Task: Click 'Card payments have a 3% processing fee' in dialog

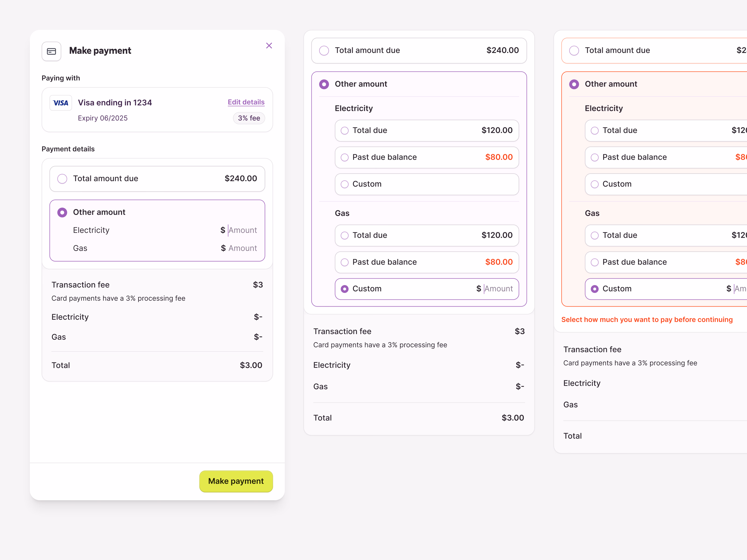Action: click(x=118, y=298)
